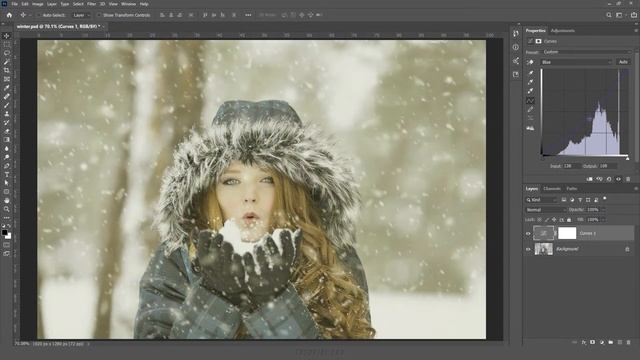Toggle lock position icon
640x360 pixels.
554,220
